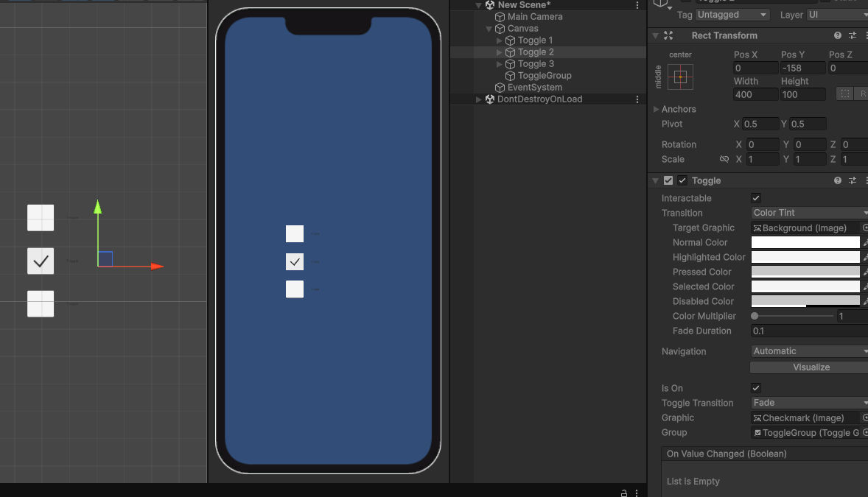This screenshot has height=497, width=868.
Task: Click the Width field showing 400
Action: click(755, 95)
